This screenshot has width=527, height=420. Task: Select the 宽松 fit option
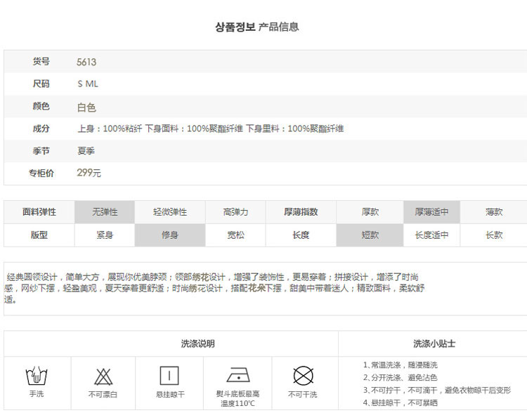[235, 235]
